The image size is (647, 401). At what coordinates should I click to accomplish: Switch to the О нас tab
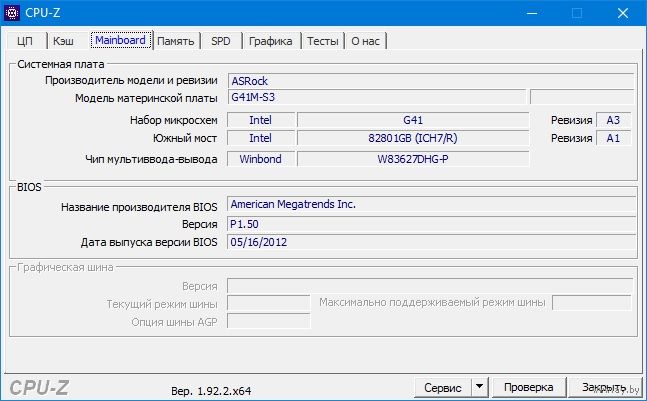366,41
